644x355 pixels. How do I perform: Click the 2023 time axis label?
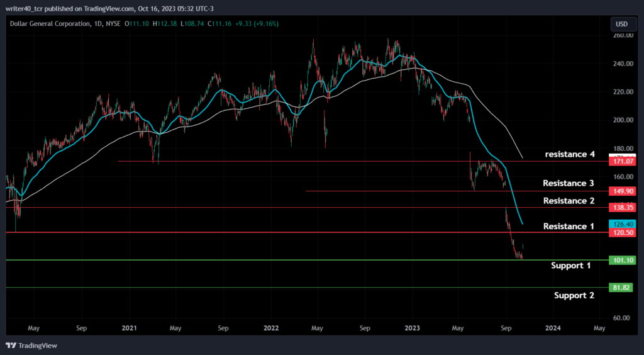(x=412, y=329)
